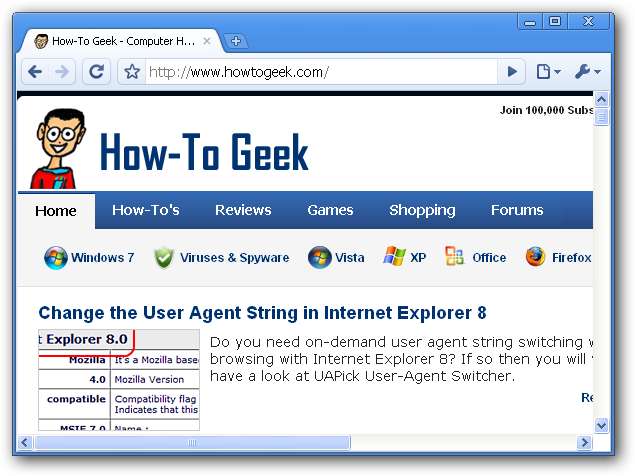Click the Firefox category icon

tap(535, 257)
